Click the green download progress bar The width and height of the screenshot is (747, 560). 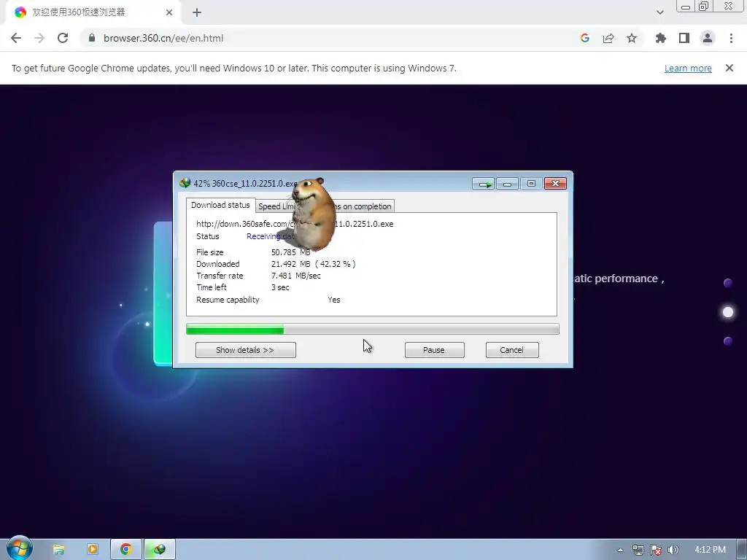[x=372, y=329]
